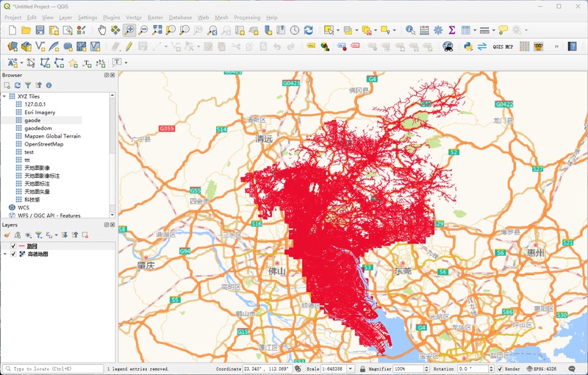Open a project using the folder icon
Viewport: 588px width, 375px height.
pyautogui.click(x=26, y=30)
